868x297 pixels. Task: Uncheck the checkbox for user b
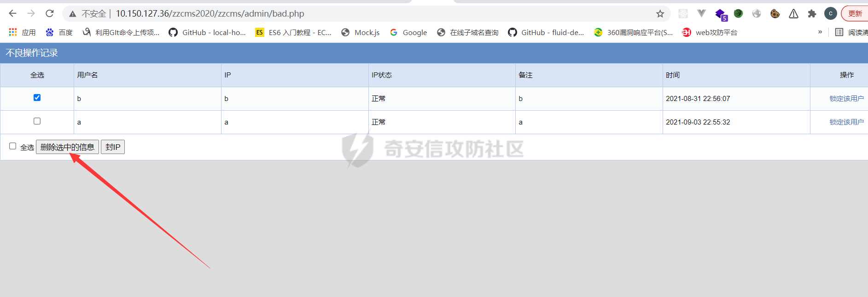click(x=37, y=98)
